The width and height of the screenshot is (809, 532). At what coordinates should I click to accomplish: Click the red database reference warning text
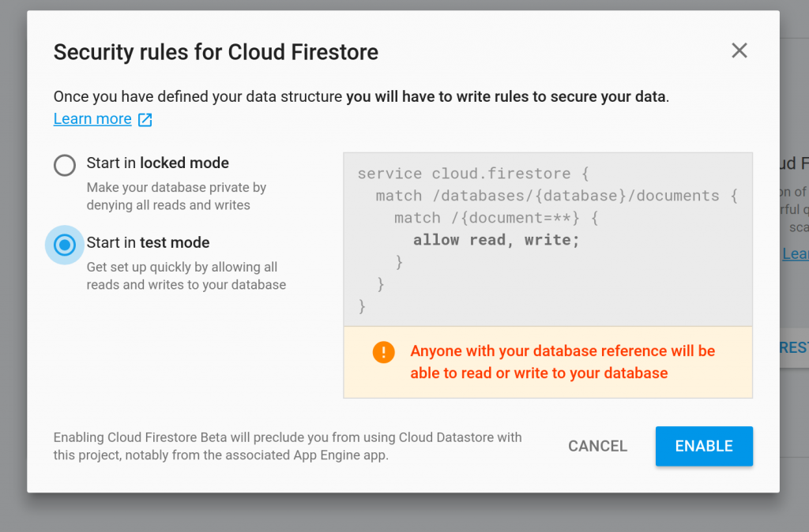coord(562,362)
